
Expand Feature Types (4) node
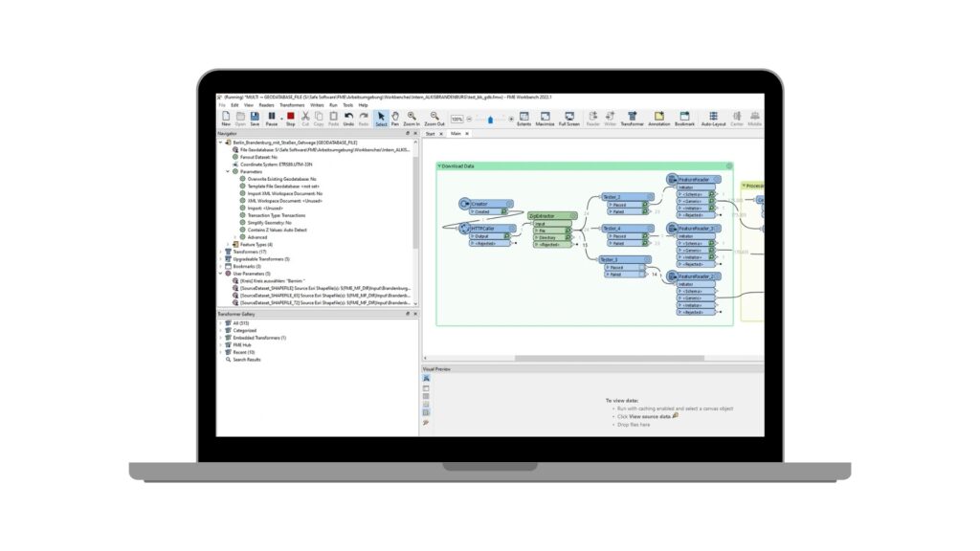[228, 244]
